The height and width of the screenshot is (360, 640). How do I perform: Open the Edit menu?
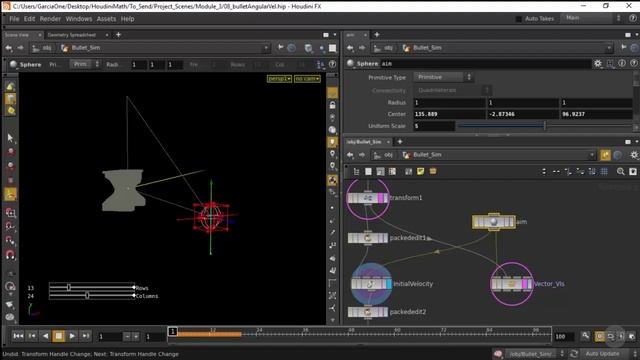(29, 19)
